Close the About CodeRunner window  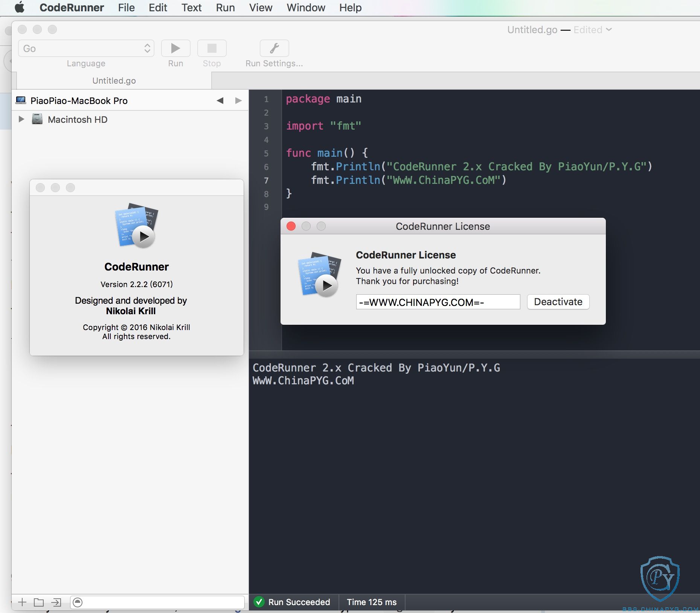point(40,188)
